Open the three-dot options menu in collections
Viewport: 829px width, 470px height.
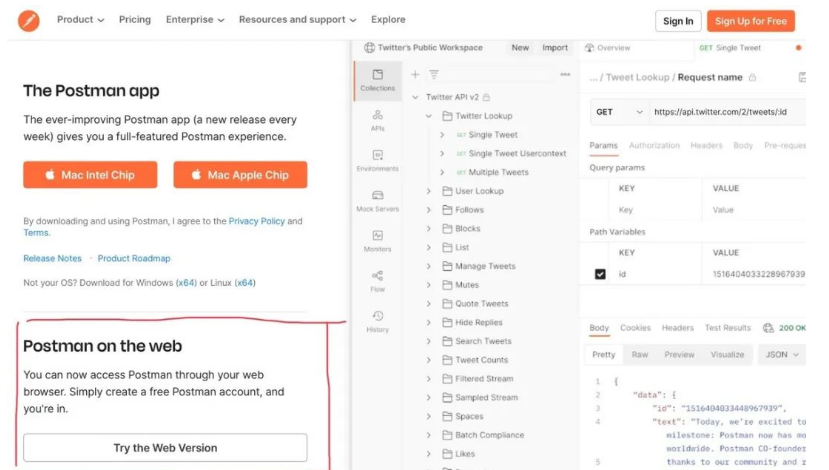tap(565, 75)
